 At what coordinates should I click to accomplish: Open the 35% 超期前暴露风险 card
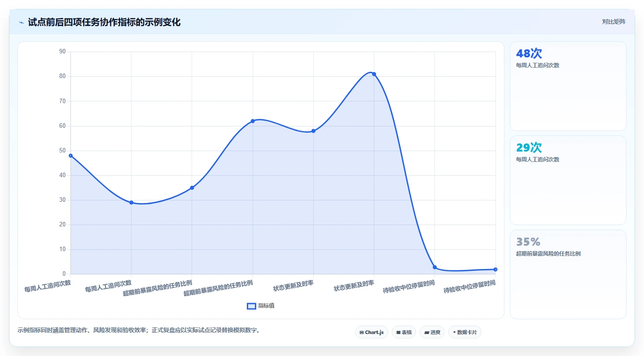click(568, 274)
